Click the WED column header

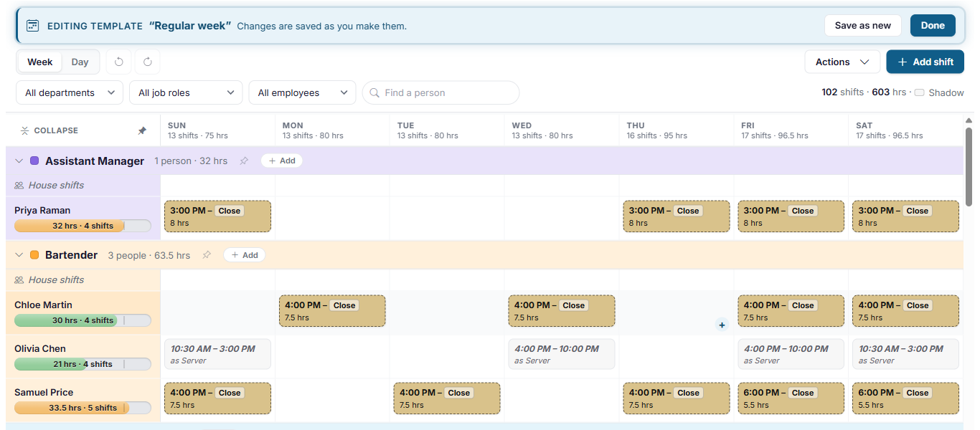tap(562, 130)
